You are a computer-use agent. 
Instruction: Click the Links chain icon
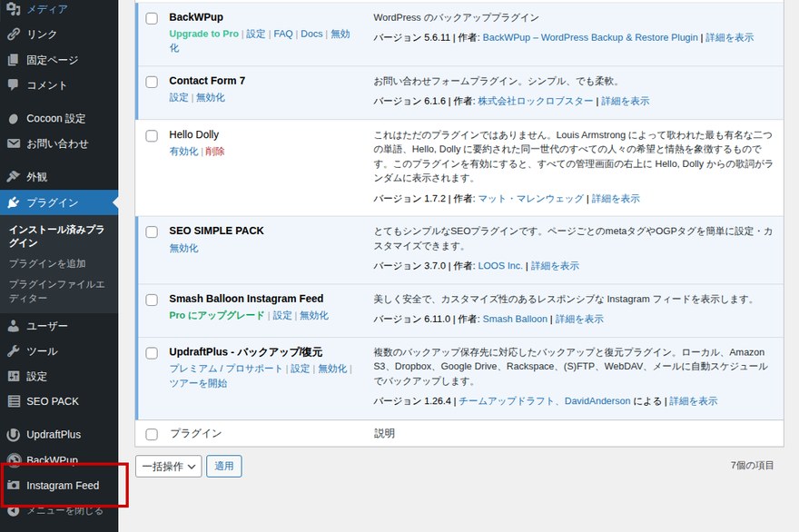[14, 34]
